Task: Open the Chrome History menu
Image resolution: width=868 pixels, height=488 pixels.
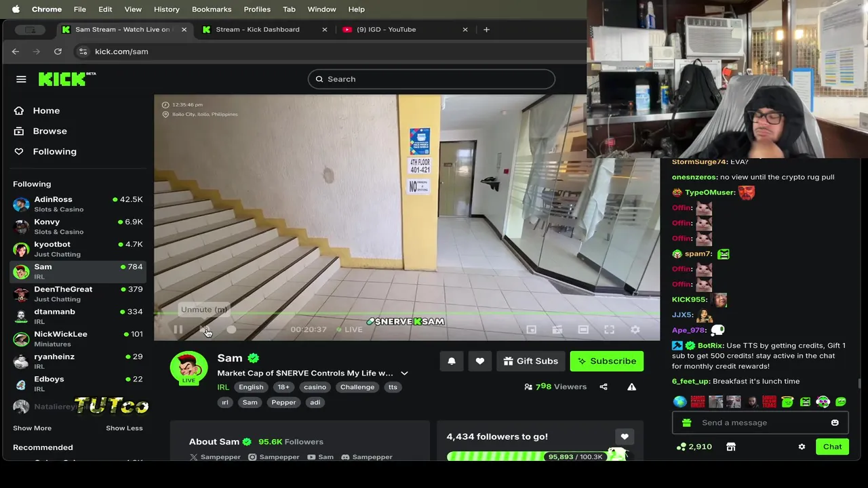Action: click(166, 9)
